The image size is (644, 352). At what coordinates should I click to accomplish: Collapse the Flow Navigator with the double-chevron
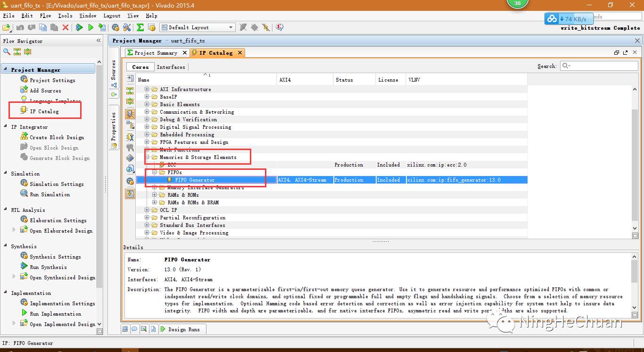(x=99, y=41)
